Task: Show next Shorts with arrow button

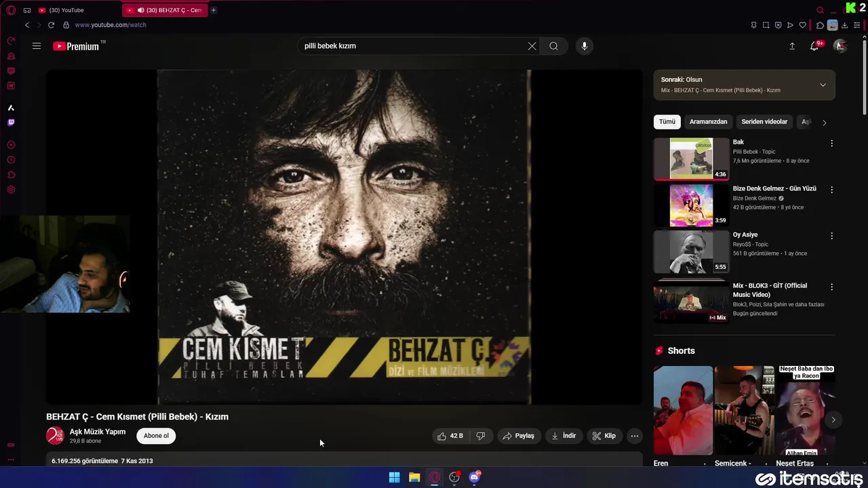Action: 833,420
